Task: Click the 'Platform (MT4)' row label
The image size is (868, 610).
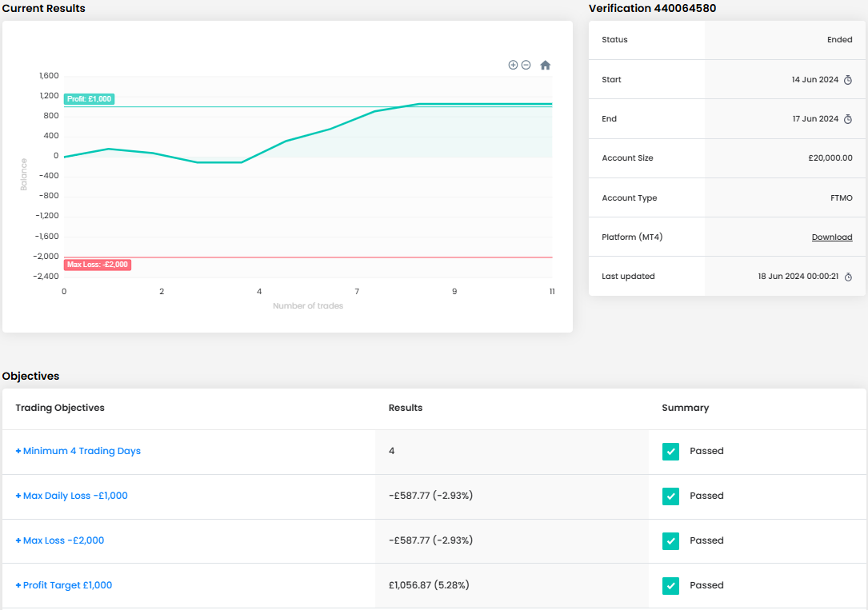Action: (632, 237)
